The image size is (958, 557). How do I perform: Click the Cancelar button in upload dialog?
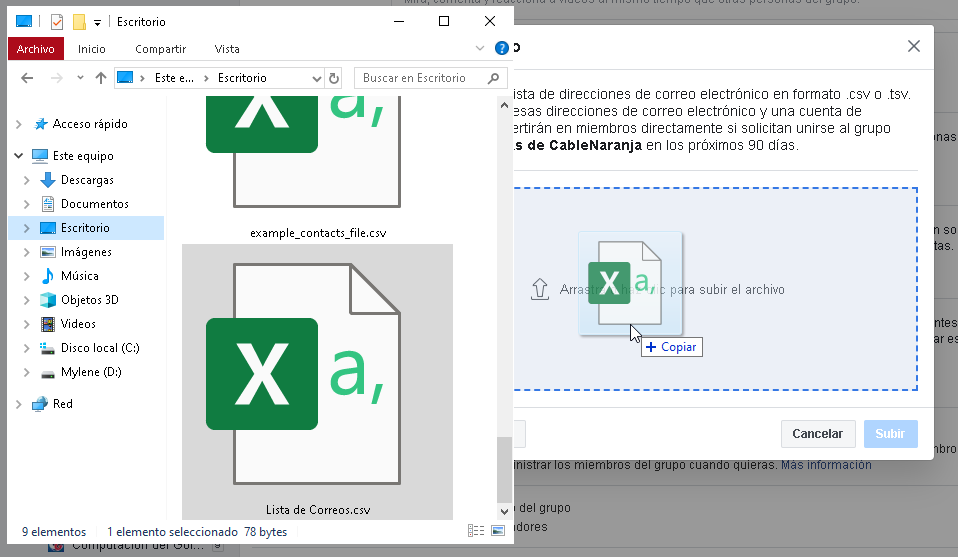(817, 434)
